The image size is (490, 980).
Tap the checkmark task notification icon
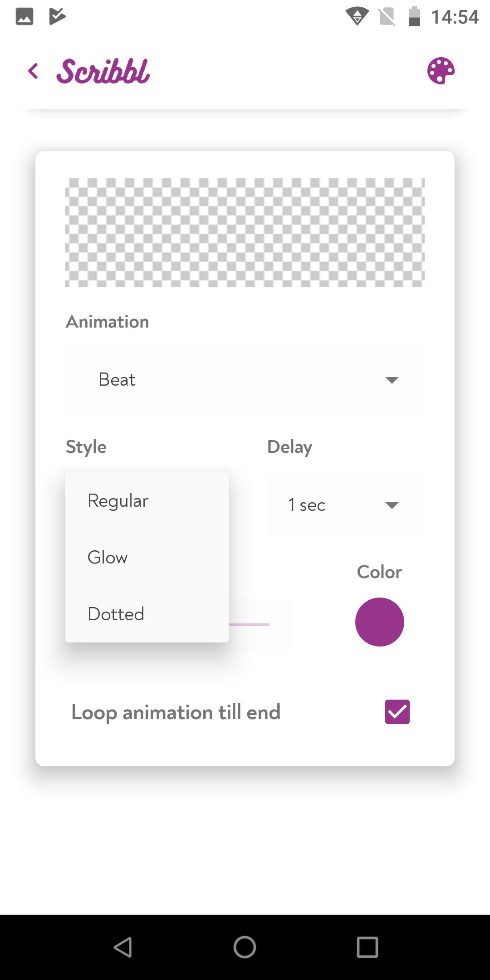point(57,17)
